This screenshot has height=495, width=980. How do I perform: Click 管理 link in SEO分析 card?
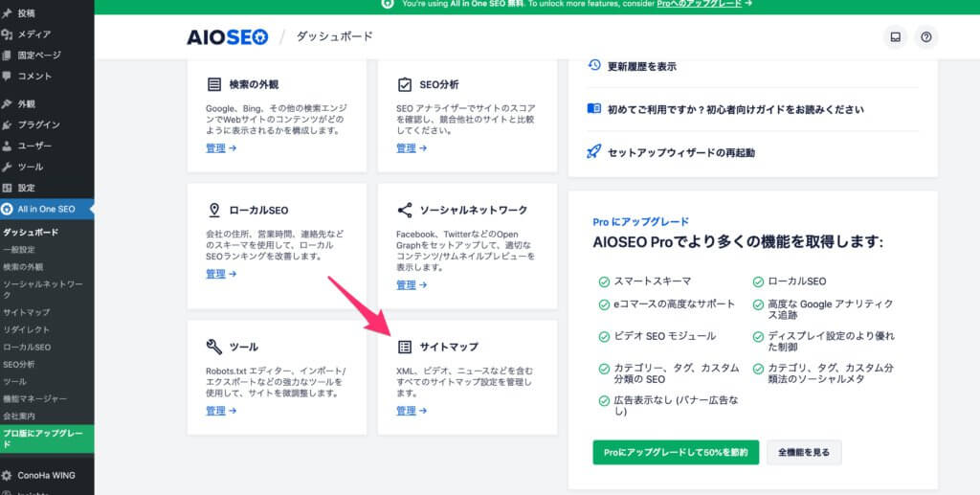pyautogui.click(x=412, y=148)
